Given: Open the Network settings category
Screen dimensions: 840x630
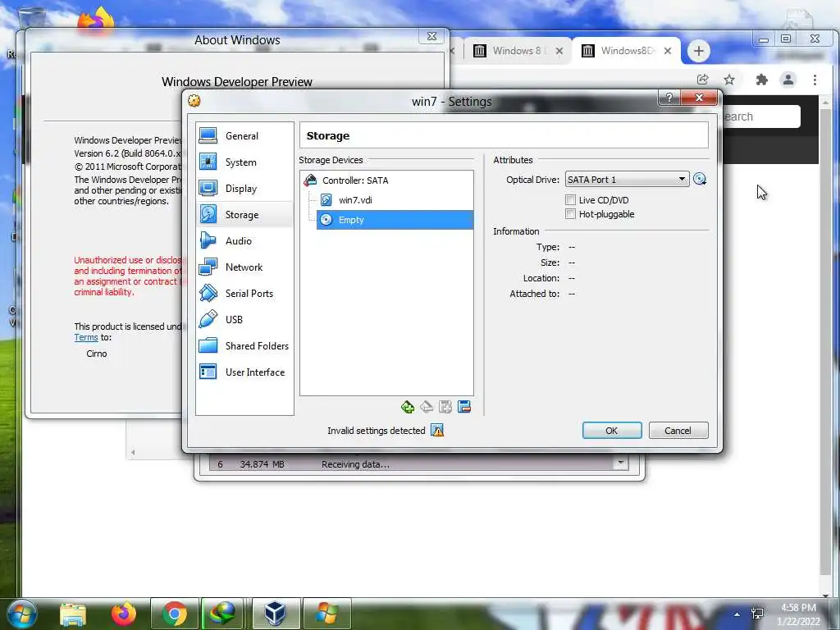Looking at the screenshot, I should (x=244, y=267).
